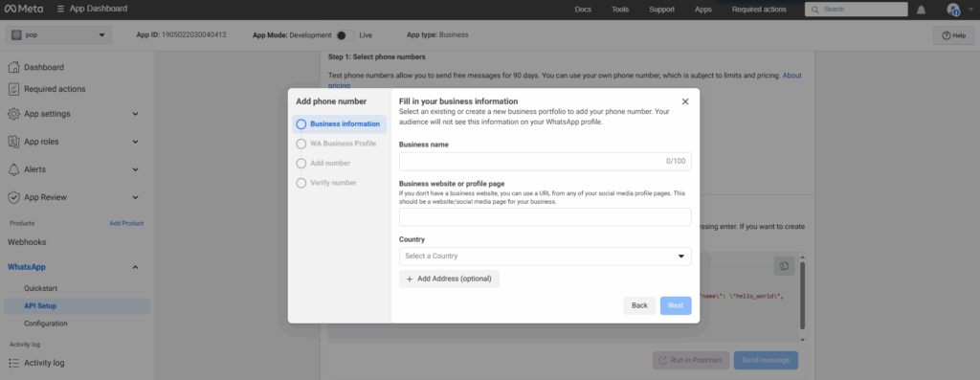Expand App settings section

135,114
